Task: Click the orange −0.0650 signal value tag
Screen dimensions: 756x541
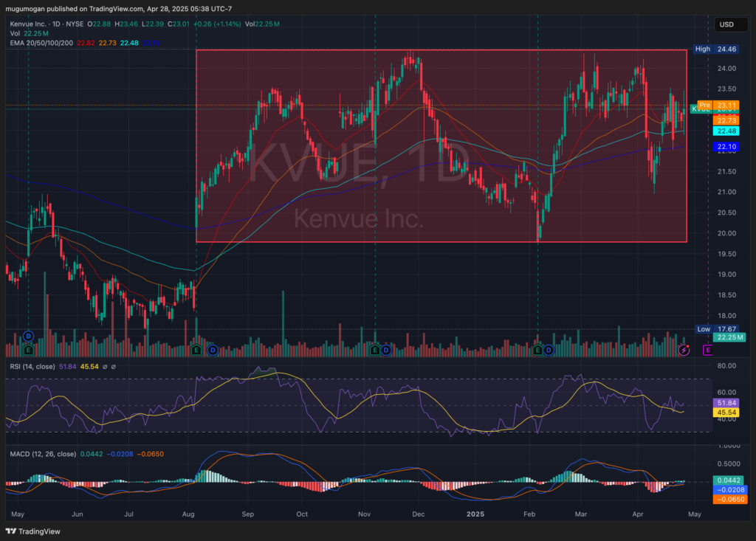Action: click(729, 500)
